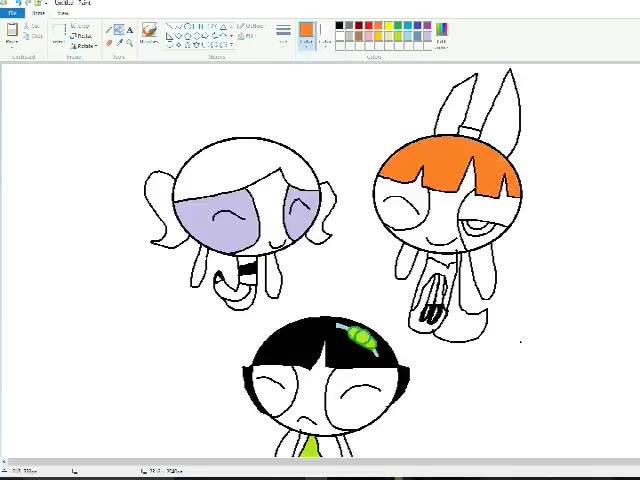Pick the Diamond shape
The image size is (640, 480).
178,36
